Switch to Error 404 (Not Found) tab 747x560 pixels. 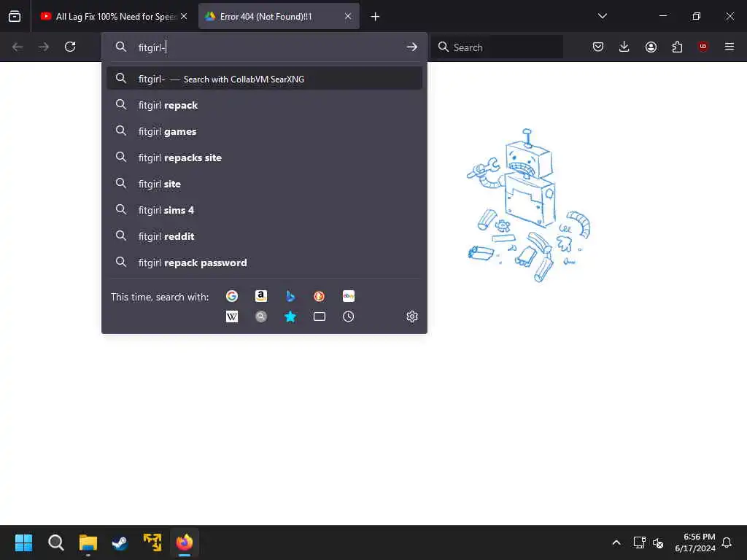point(279,16)
